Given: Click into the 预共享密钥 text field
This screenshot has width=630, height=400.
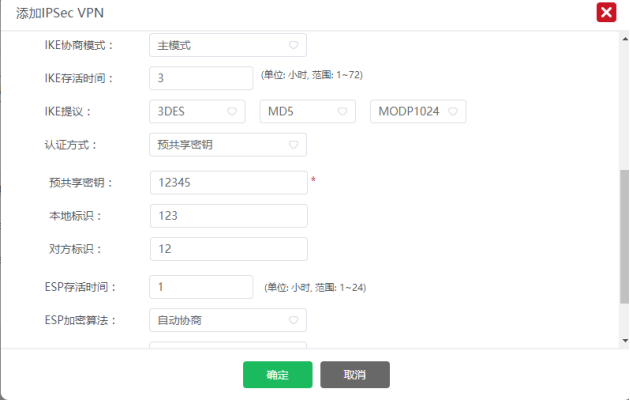Looking at the screenshot, I should (x=228, y=182).
